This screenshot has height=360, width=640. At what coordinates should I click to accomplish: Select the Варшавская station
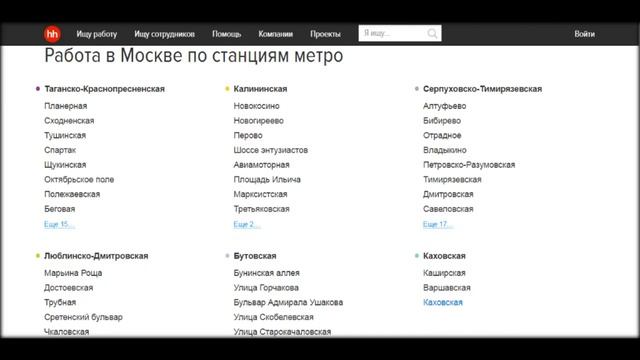447,288
